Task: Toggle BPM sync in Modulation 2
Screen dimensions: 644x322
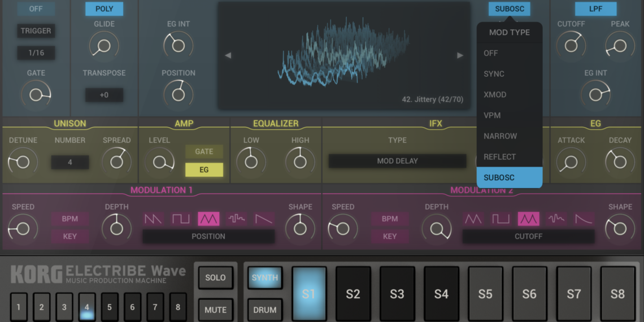Action: tap(390, 219)
